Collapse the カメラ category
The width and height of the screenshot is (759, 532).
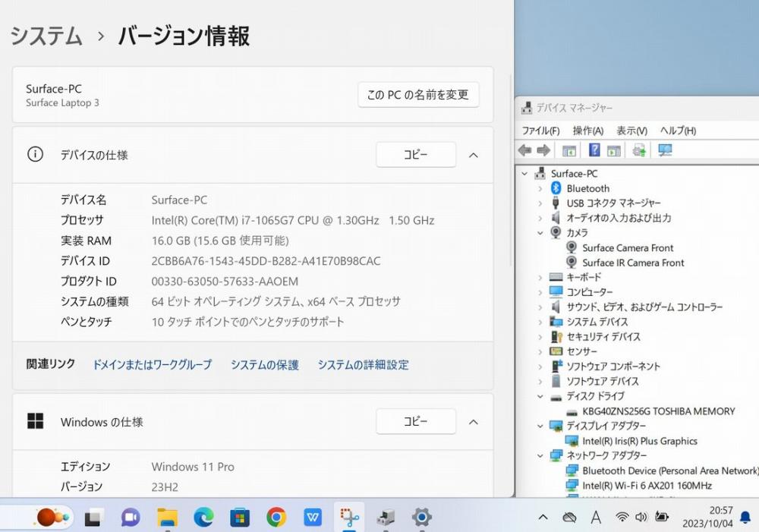(x=540, y=233)
